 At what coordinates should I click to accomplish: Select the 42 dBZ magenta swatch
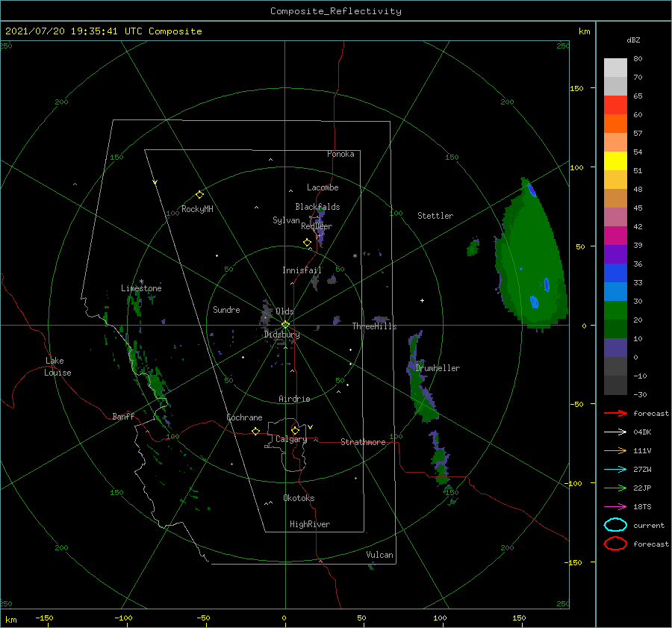pyautogui.click(x=615, y=235)
